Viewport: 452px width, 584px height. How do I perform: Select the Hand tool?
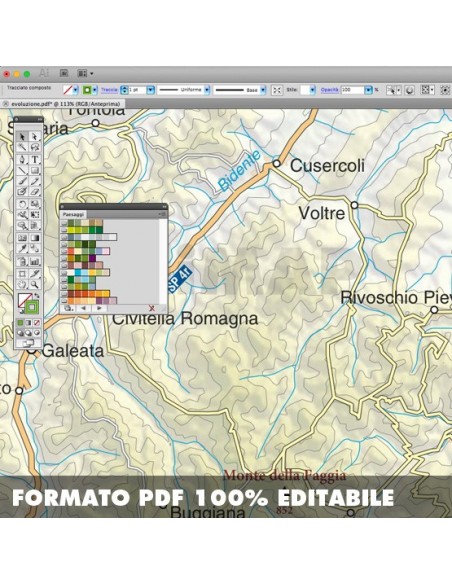tap(22, 285)
